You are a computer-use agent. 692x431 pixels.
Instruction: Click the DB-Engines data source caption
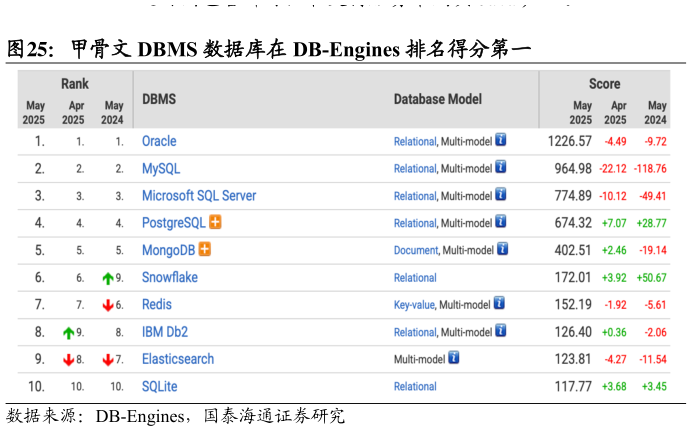point(175,416)
